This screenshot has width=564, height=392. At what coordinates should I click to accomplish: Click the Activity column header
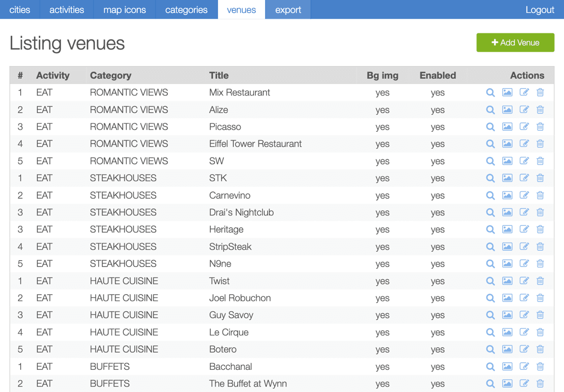(x=53, y=76)
